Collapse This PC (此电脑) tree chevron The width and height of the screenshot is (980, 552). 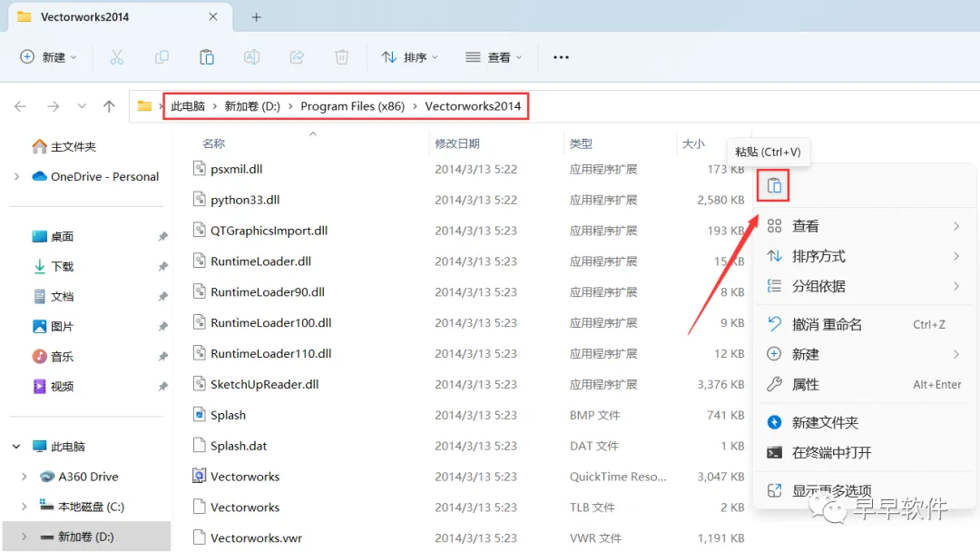point(17,447)
